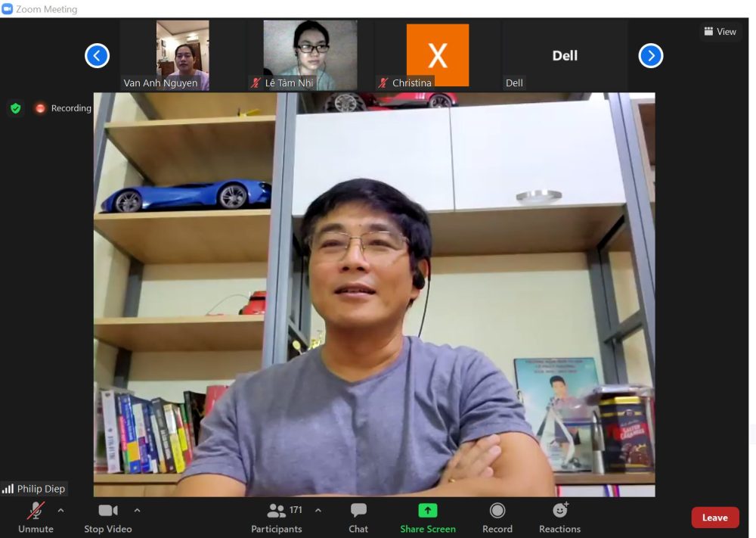Click the green encryption shield icon

click(16, 108)
